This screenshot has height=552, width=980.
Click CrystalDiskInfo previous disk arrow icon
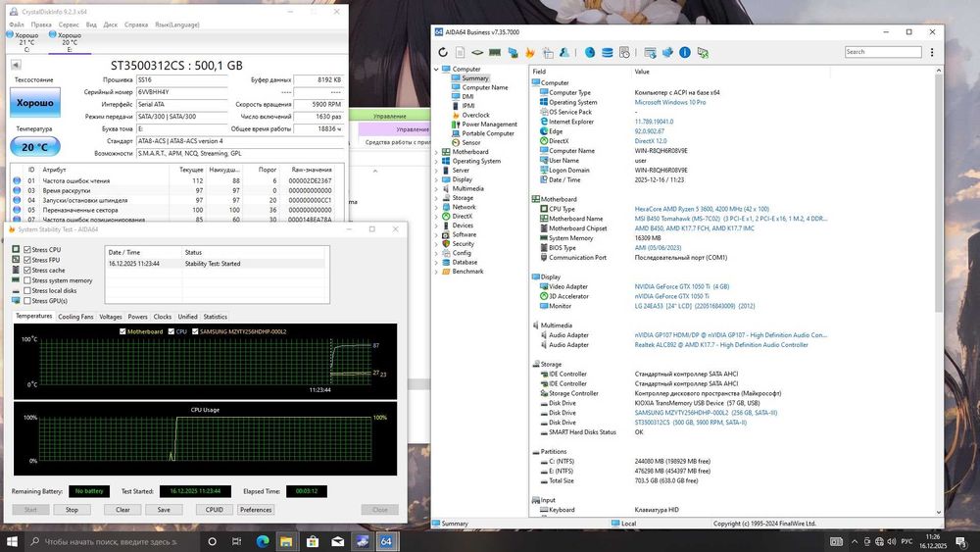pyautogui.click(x=16, y=65)
